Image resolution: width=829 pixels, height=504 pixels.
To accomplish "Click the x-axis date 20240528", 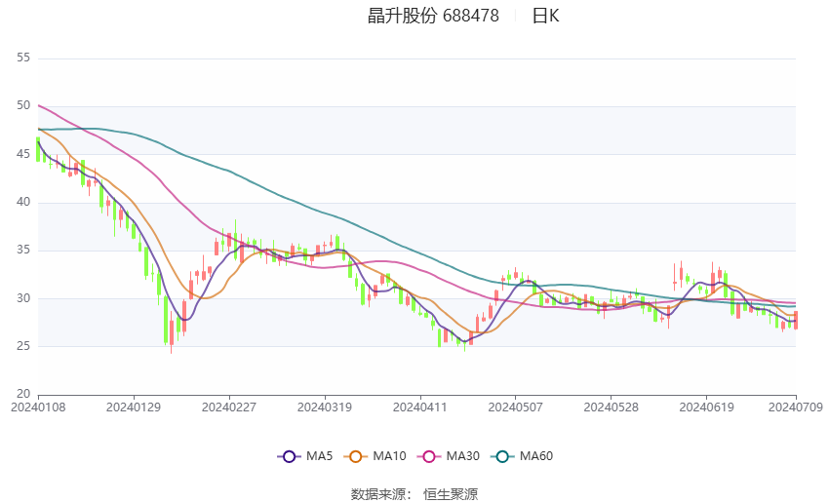I will (x=611, y=407).
